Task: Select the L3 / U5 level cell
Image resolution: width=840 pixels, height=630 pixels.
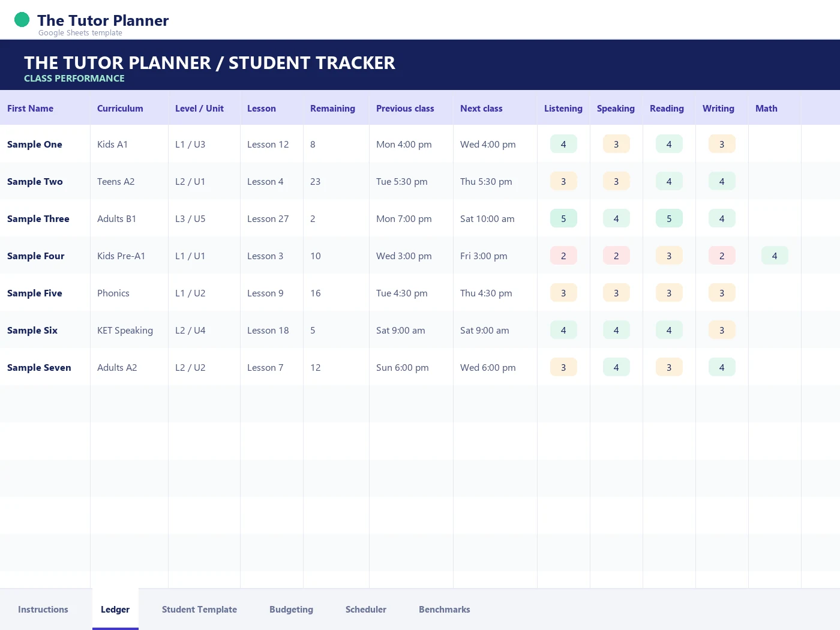Action: [204, 218]
